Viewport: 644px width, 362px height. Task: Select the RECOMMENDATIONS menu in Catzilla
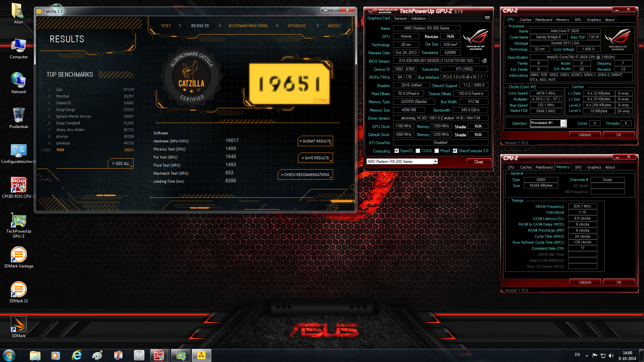pos(248,26)
